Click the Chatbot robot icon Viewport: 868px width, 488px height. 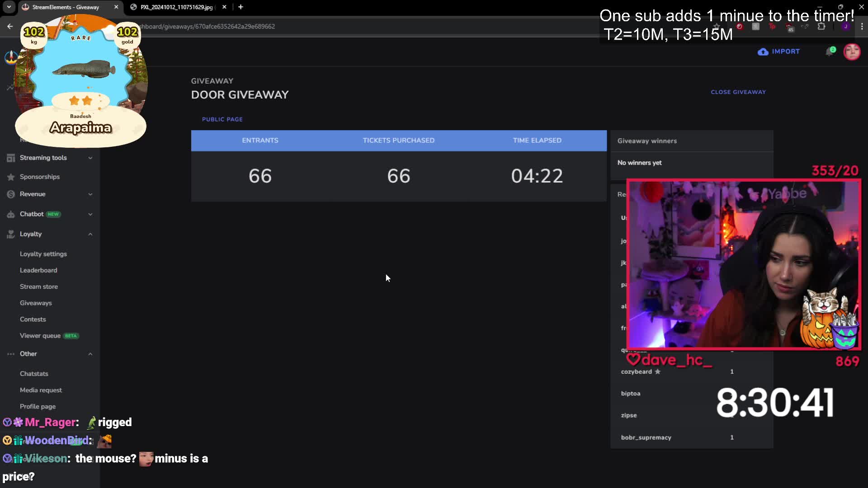coord(11,215)
